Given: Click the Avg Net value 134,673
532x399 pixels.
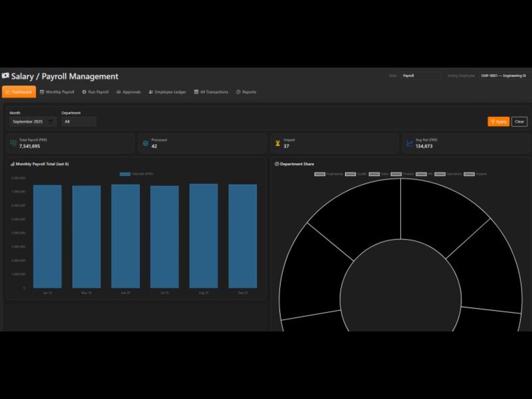Looking at the screenshot, I should tap(424, 146).
